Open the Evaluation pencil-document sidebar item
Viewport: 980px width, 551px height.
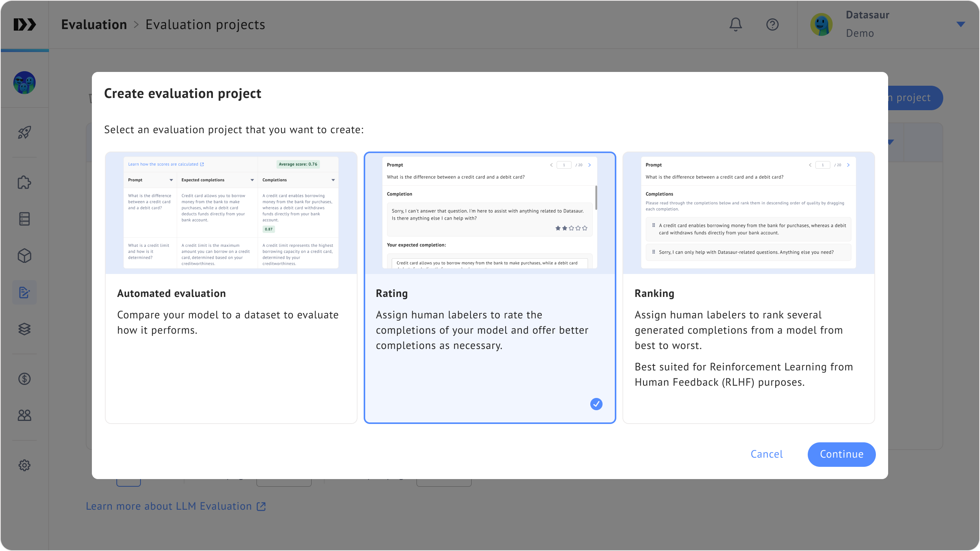pos(24,292)
